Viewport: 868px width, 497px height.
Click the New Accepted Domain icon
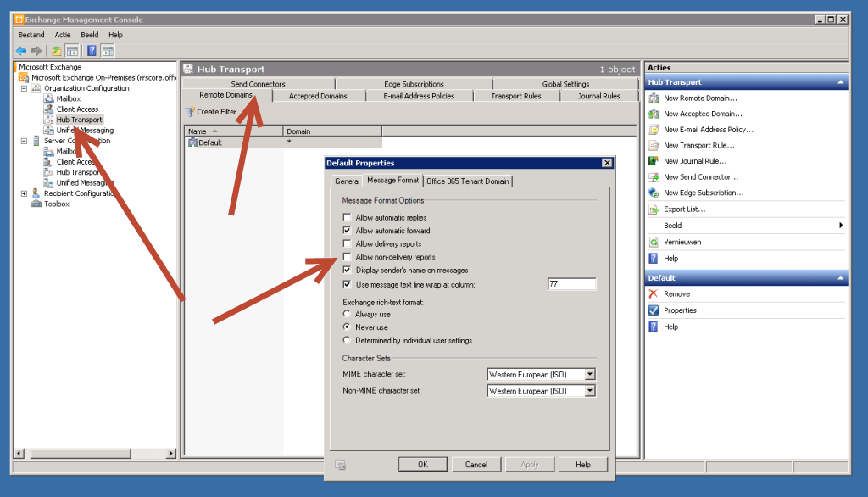(x=654, y=114)
